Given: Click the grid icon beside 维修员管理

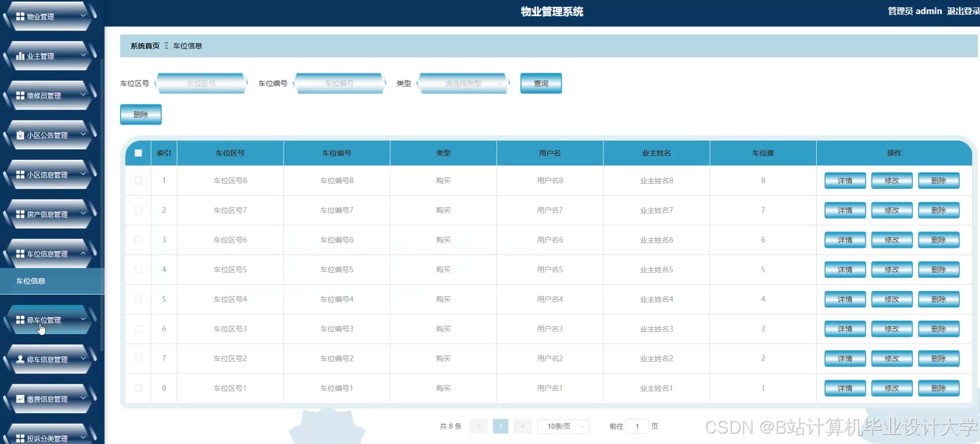Looking at the screenshot, I should click(x=20, y=95).
